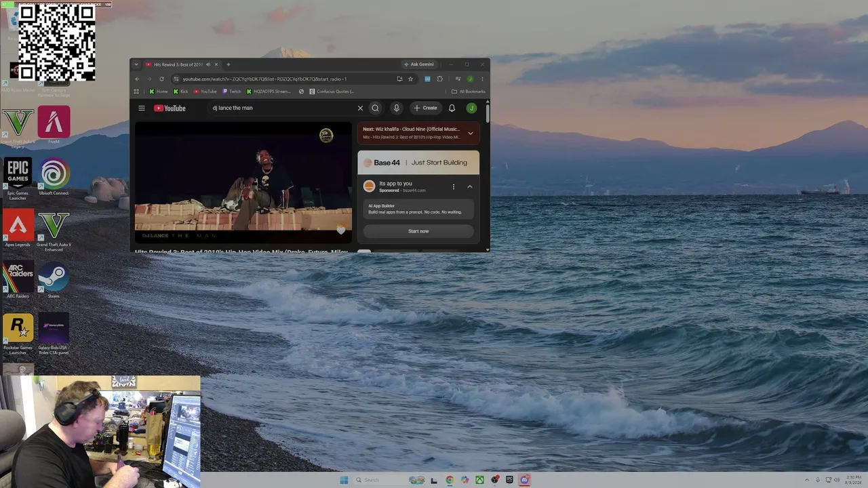The height and width of the screenshot is (488, 868).
Task: Open taskbar clock and date
Action: pos(854,480)
